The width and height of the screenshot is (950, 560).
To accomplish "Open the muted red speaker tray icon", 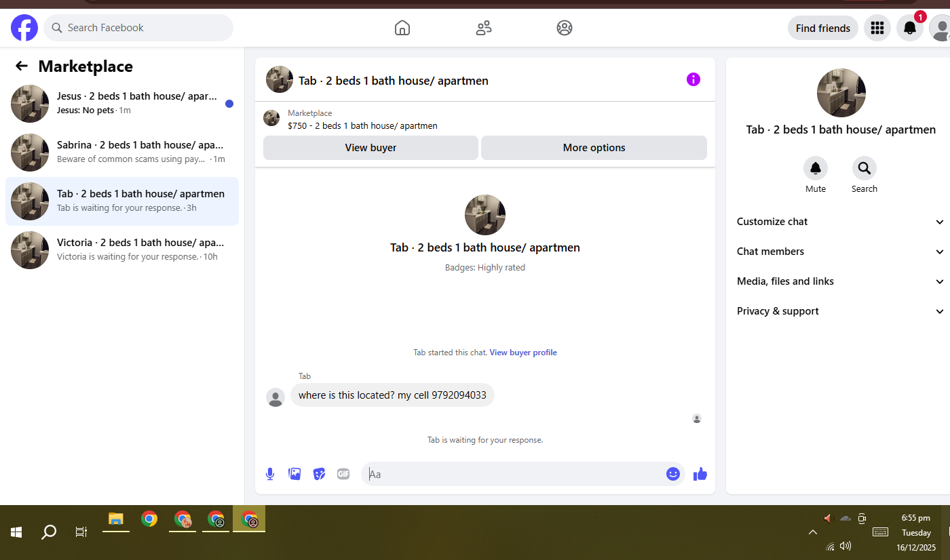I will [x=828, y=519].
